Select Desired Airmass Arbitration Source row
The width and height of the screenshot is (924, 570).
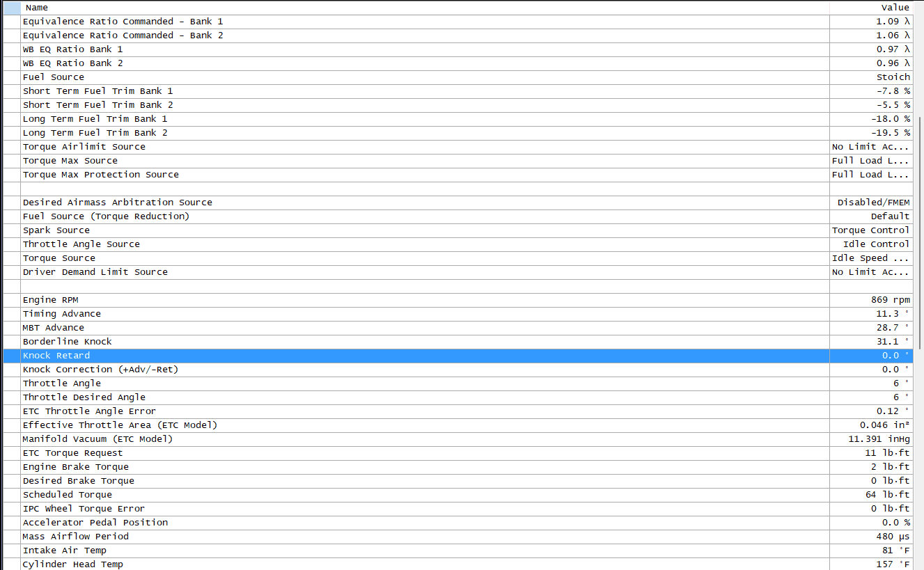tap(458, 203)
